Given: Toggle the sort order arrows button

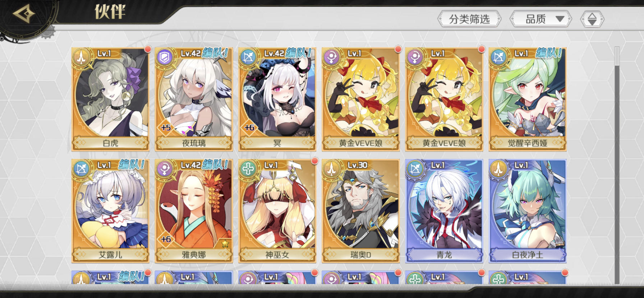Looking at the screenshot, I should tap(592, 19).
